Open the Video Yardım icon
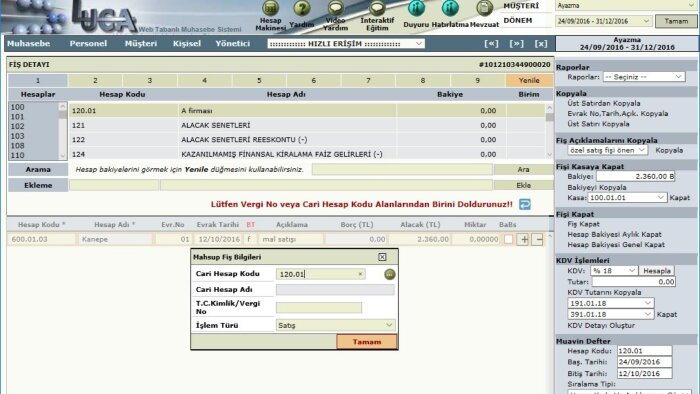This screenshot has width=700, height=394. click(336, 8)
